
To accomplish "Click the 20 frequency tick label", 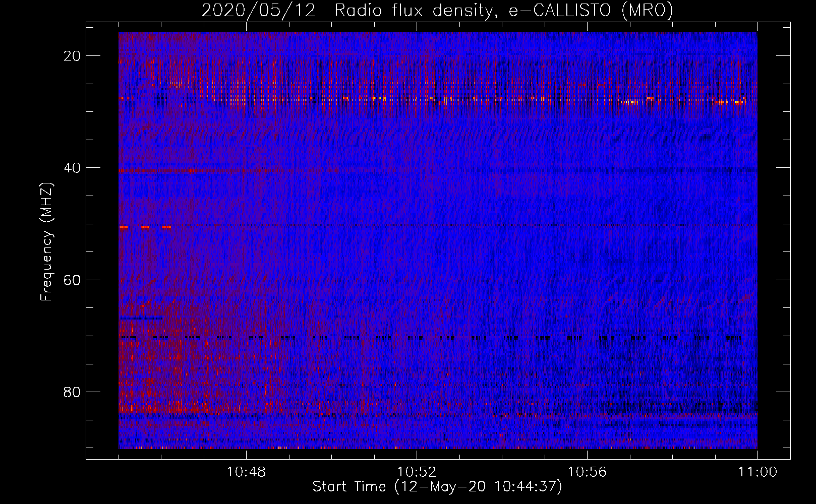I will 72,56.
